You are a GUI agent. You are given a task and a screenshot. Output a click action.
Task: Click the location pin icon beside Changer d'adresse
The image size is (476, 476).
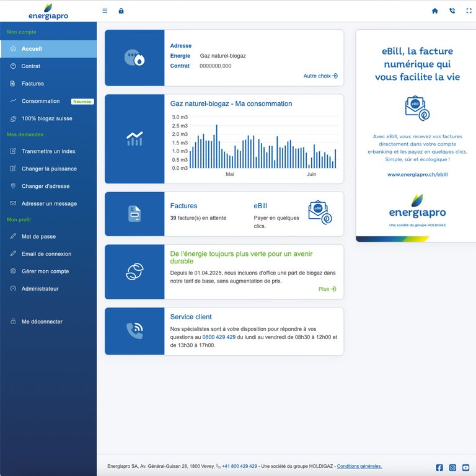13,186
